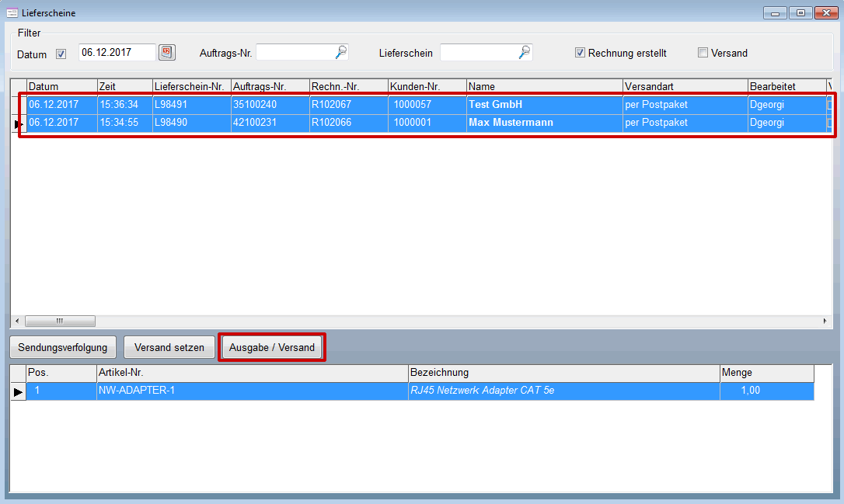Open Sendungsverfolgung
The width and height of the screenshot is (844, 504).
(62, 347)
